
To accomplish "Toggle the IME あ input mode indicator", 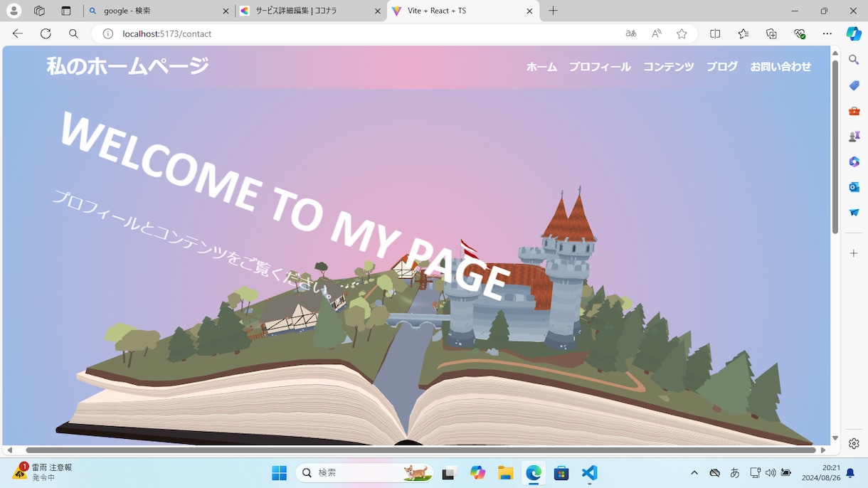I will coord(735,473).
